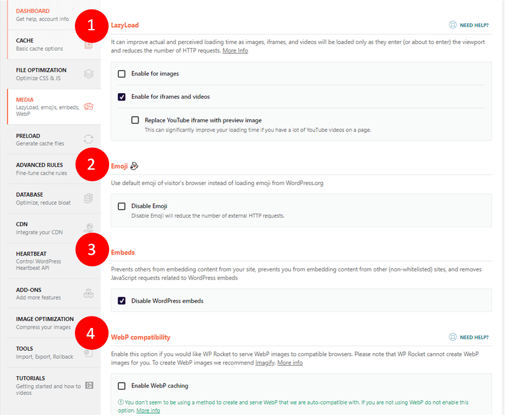This screenshot has width=525, height=420.
Task: Click the Tutorials video play icon
Action: pos(89,385)
